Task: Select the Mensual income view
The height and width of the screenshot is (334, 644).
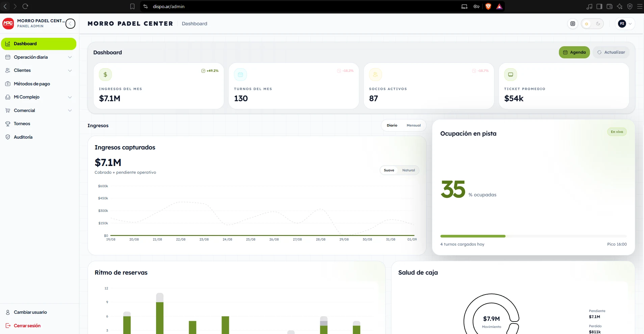Action: point(414,126)
